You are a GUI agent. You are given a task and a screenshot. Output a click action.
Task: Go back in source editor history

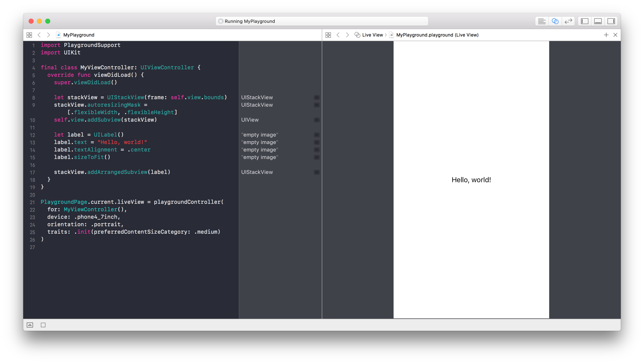pos(39,35)
